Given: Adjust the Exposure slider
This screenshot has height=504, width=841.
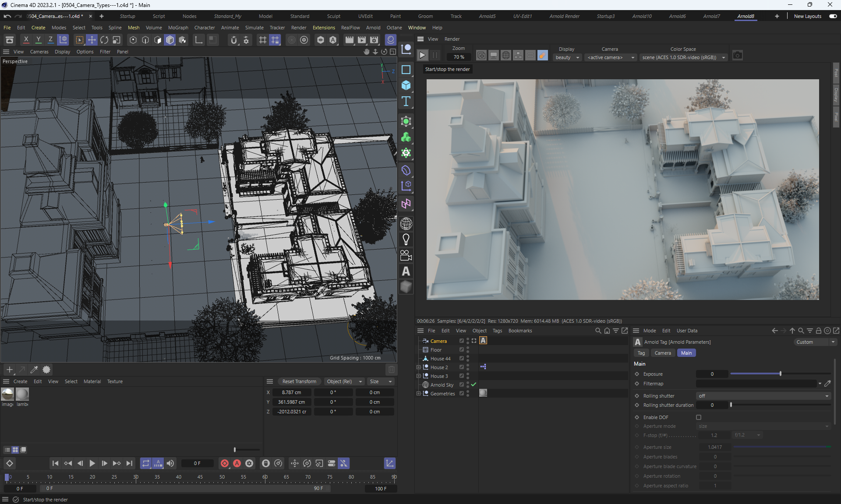Looking at the screenshot, I should pos(780,374).
